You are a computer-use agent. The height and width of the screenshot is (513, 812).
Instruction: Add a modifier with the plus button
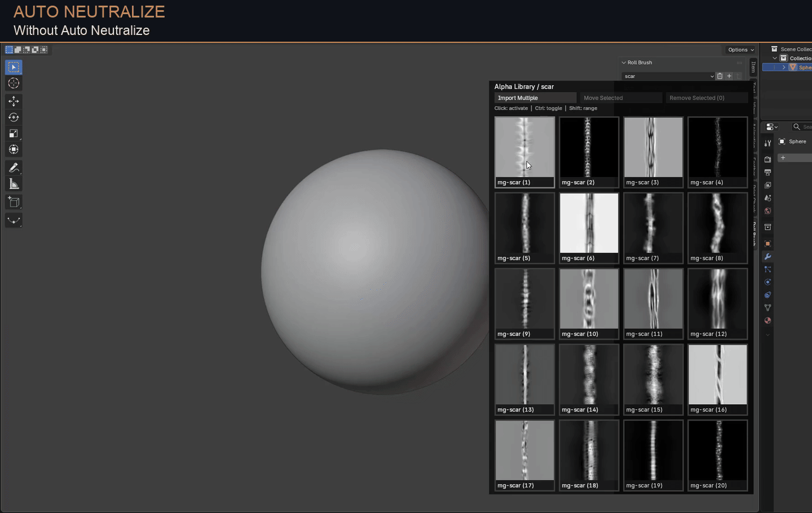[783, 158]
